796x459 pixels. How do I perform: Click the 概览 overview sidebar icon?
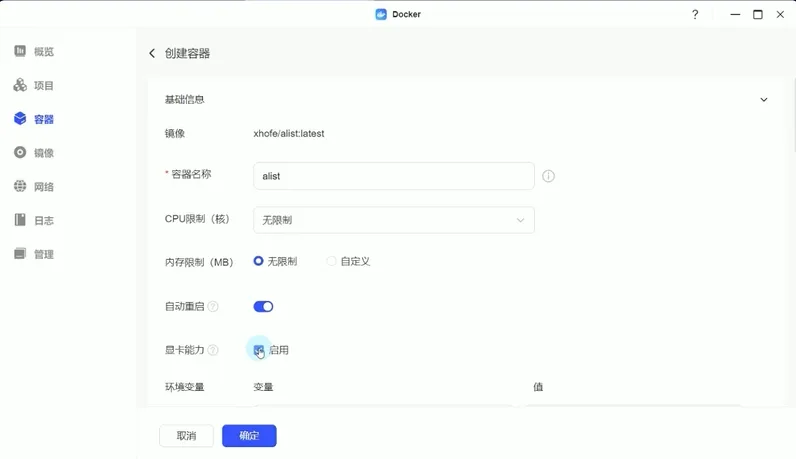coord(20,51)
